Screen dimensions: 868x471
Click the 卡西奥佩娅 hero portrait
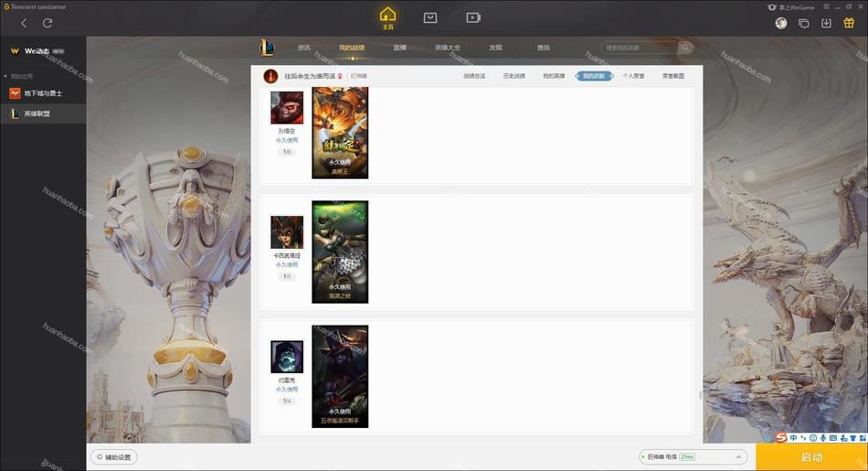(287, 232)
